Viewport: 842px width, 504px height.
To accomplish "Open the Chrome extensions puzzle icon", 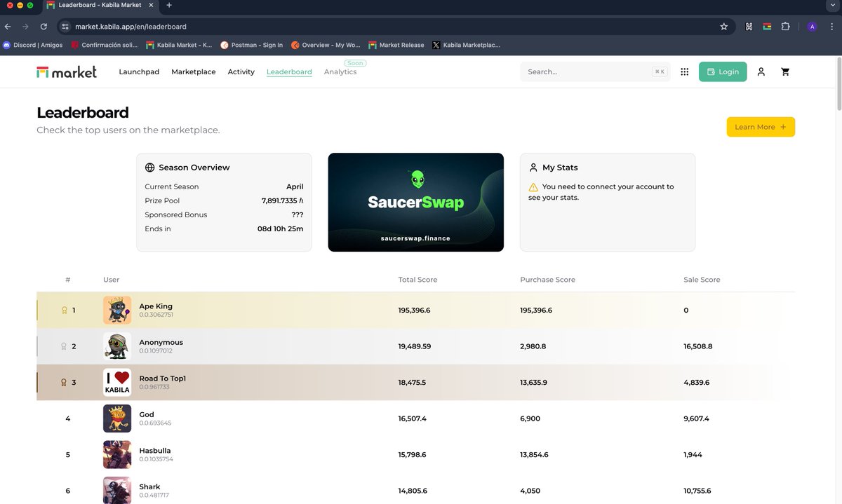I will click(x=785, y=26).
